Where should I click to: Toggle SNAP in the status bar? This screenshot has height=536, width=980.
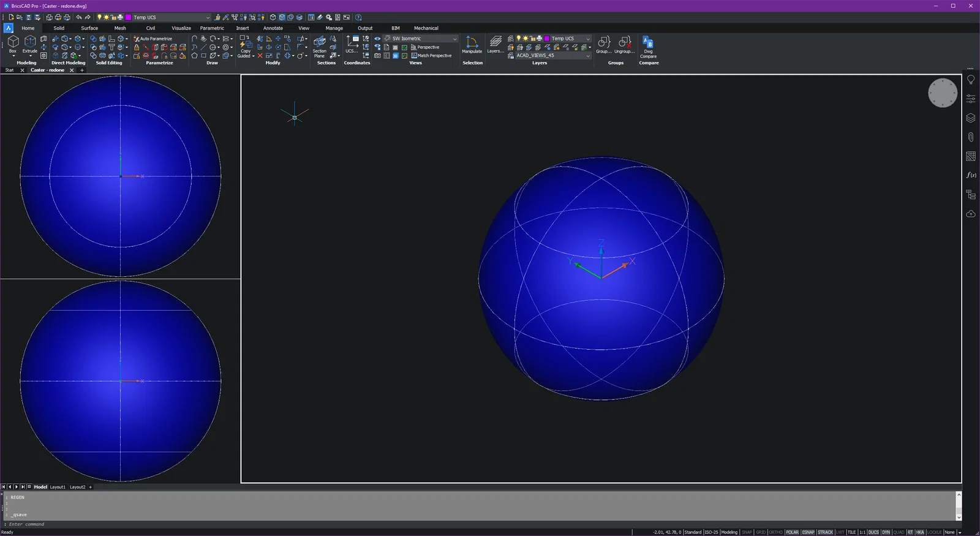pyautogui.click(x=747, y=532)
